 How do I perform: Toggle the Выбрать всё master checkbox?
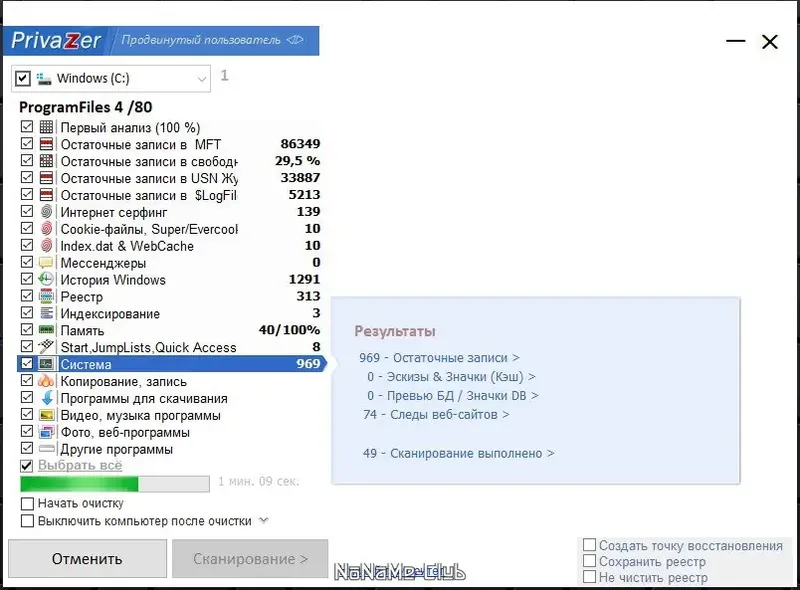[26, 465]
